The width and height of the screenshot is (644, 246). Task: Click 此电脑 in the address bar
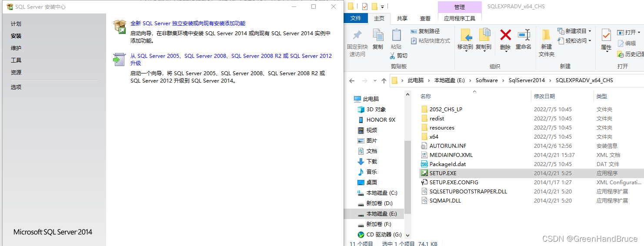point(415,80)
